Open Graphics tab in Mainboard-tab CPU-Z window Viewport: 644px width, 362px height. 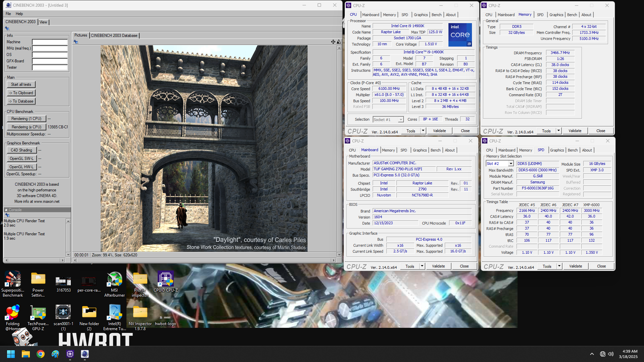tap(420, 150)
